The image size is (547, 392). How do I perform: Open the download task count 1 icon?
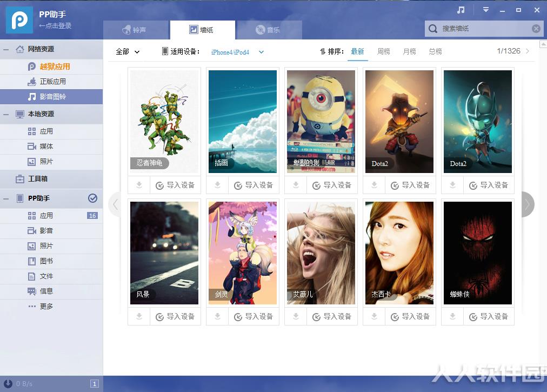coord(94,384)
